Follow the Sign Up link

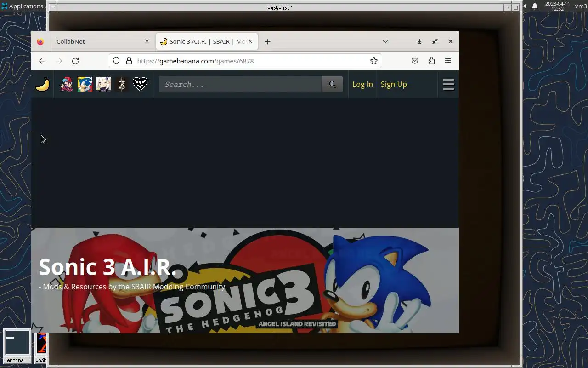tap(394, 84)
